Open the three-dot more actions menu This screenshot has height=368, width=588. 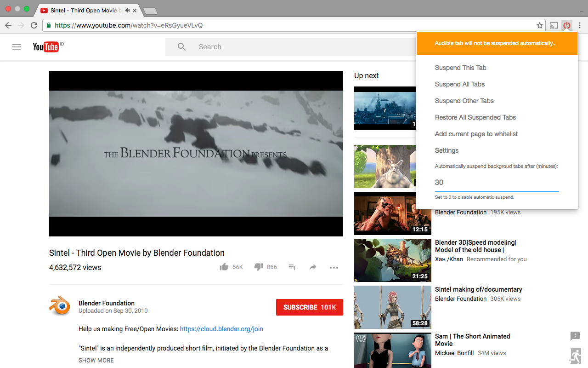[334, 268]
